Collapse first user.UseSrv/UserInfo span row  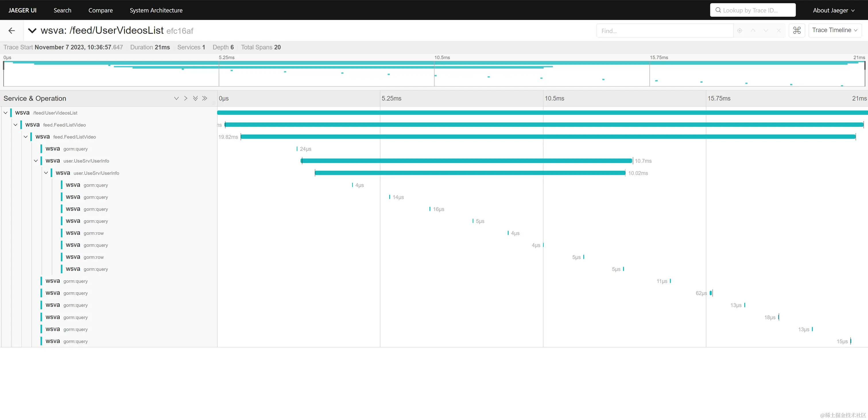[36, 161]
